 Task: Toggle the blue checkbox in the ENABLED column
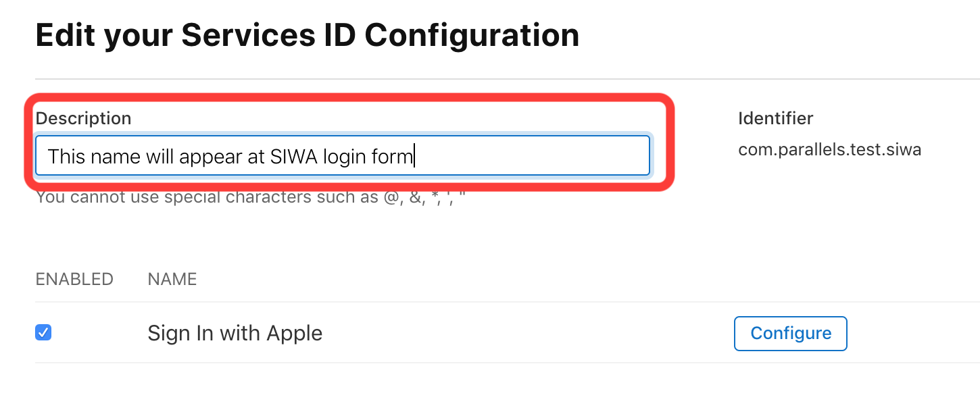(x=43, y=332)
